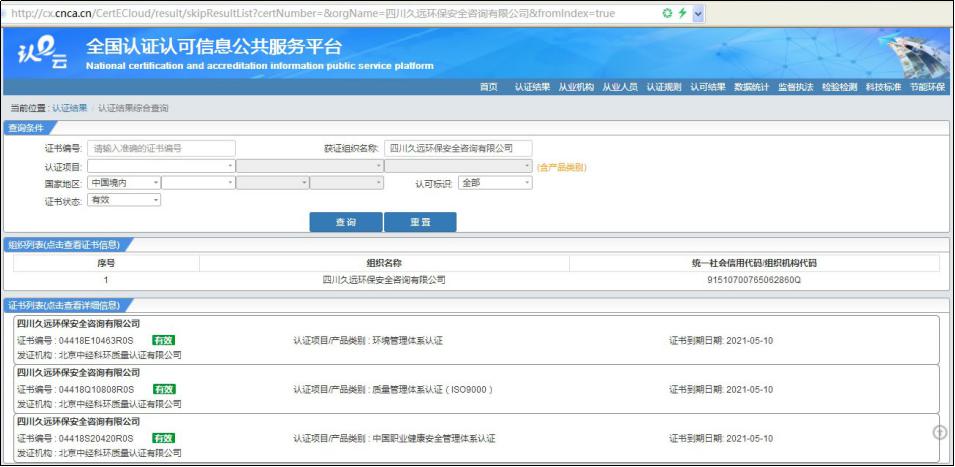955x467 pixels.
Task: Click the lightning bolt icon in address bar
Action: coord(683,13)
